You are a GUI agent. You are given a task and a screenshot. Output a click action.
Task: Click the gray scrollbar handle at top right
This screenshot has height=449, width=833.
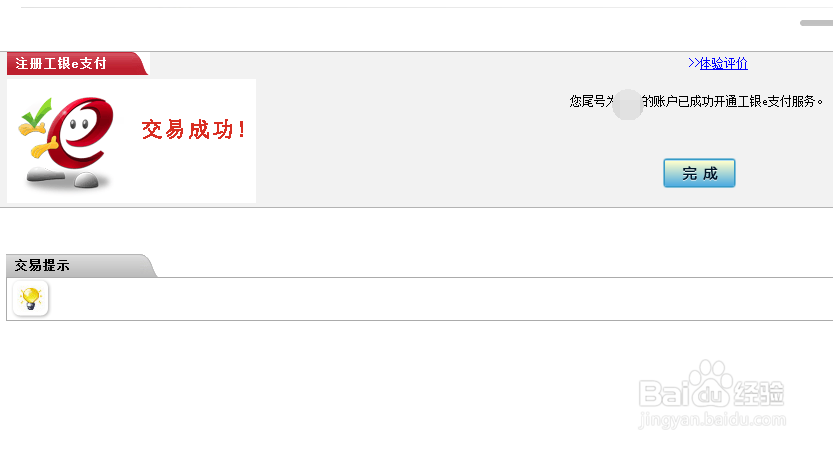pyautogui.click(x=815, y=22)
